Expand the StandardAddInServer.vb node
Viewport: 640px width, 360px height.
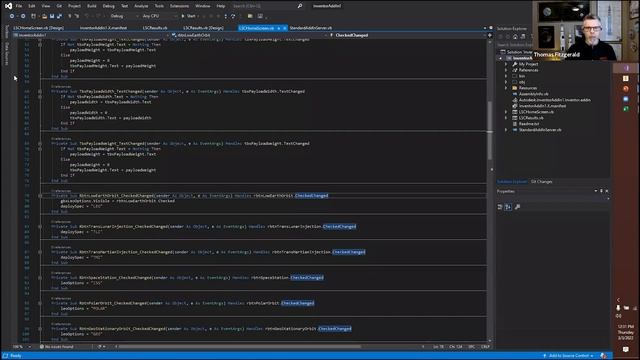506,130
